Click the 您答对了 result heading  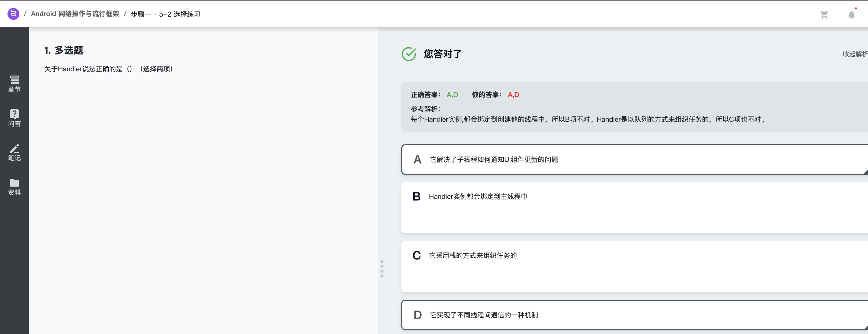pos(443,54)
